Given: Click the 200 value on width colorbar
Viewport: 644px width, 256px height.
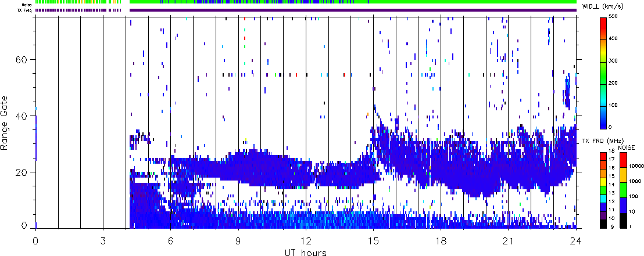Looking at the screenshot, I should (x=614, y=83).
